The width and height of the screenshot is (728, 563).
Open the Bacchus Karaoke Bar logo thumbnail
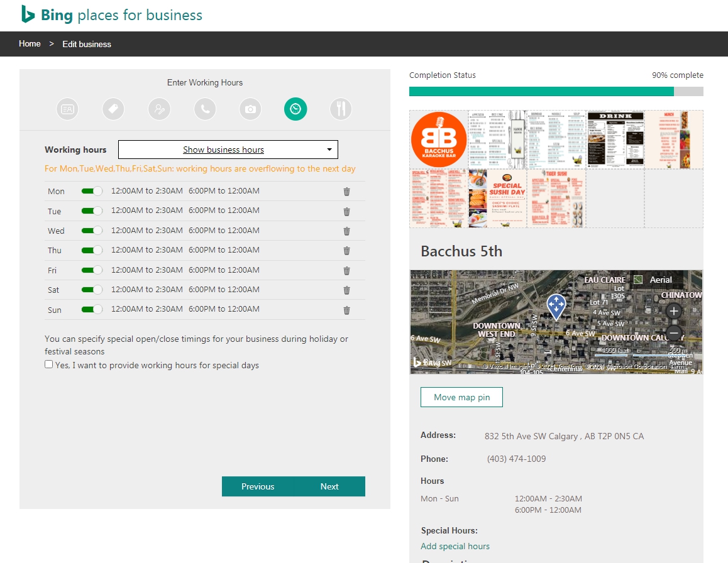[x=439, y=139]
